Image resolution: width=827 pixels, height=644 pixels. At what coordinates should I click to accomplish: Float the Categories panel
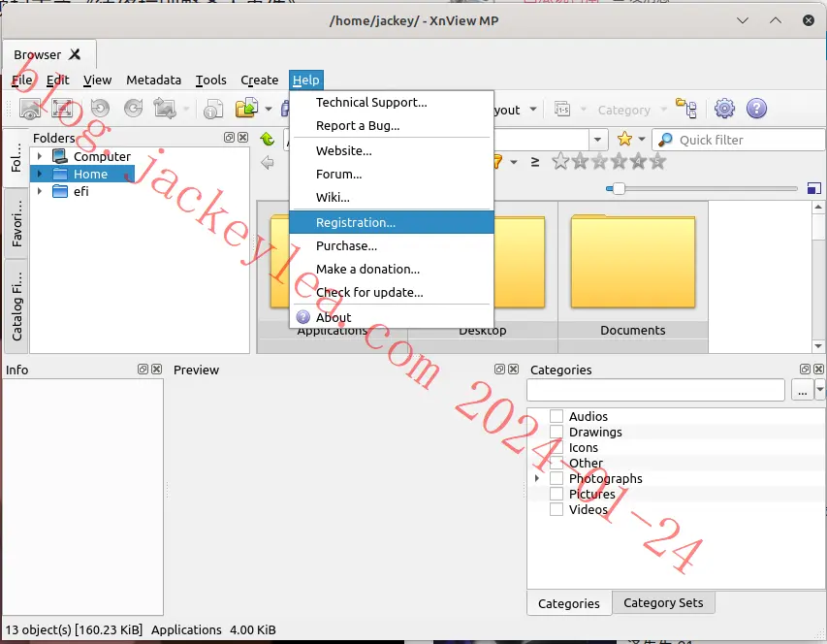tap(805, 370)
